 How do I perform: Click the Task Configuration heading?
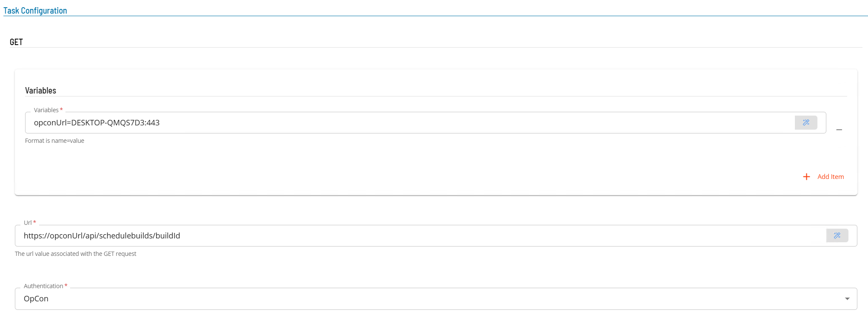35,11
